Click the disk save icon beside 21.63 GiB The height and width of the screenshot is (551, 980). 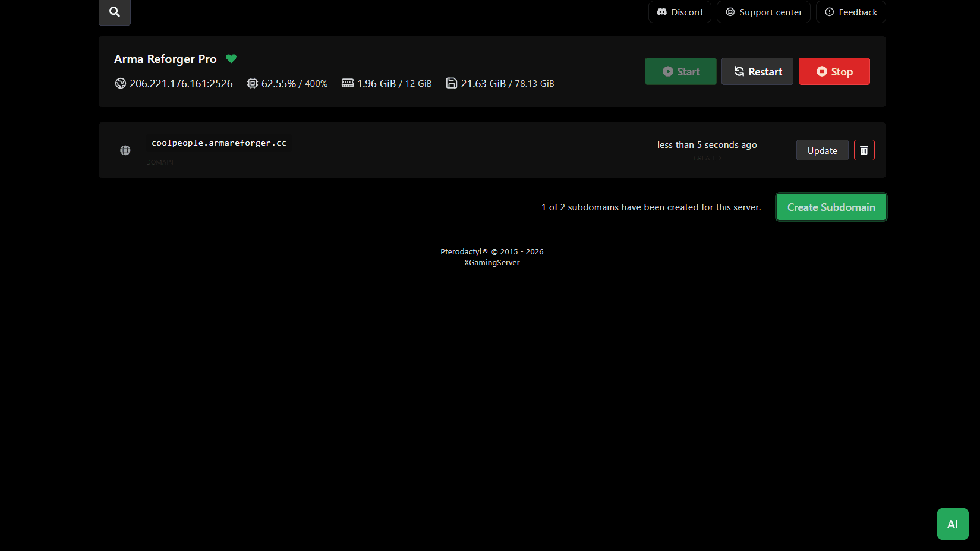452,84
